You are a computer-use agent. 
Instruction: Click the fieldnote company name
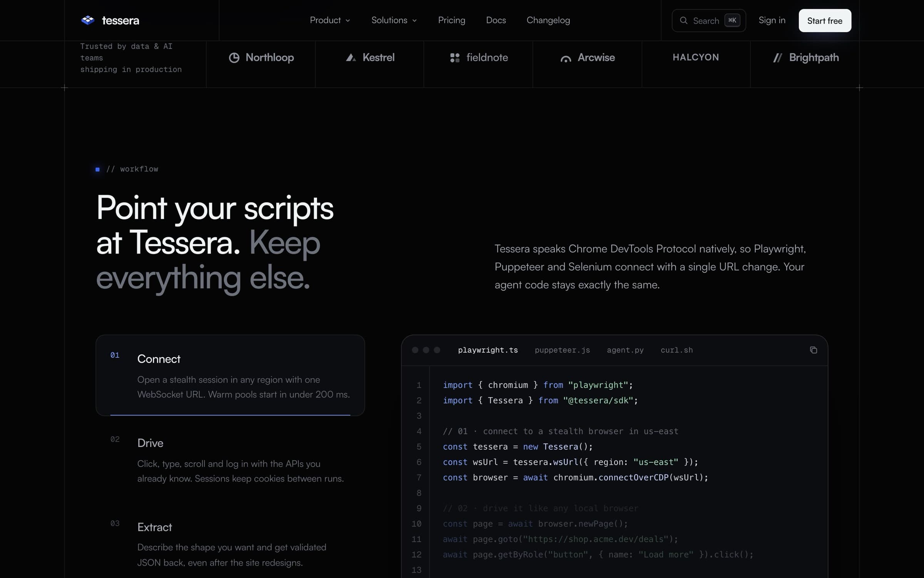(x=487, y=58)
